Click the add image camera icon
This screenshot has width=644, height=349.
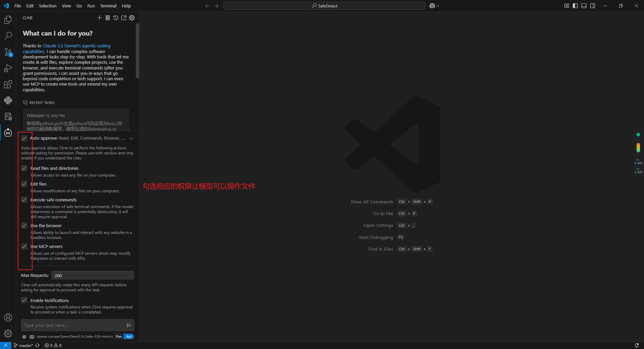32,337
